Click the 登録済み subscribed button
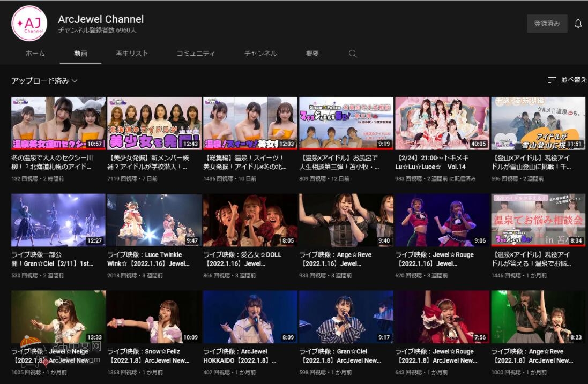Viewport: 588px width, 384px height. pos(547,24)
